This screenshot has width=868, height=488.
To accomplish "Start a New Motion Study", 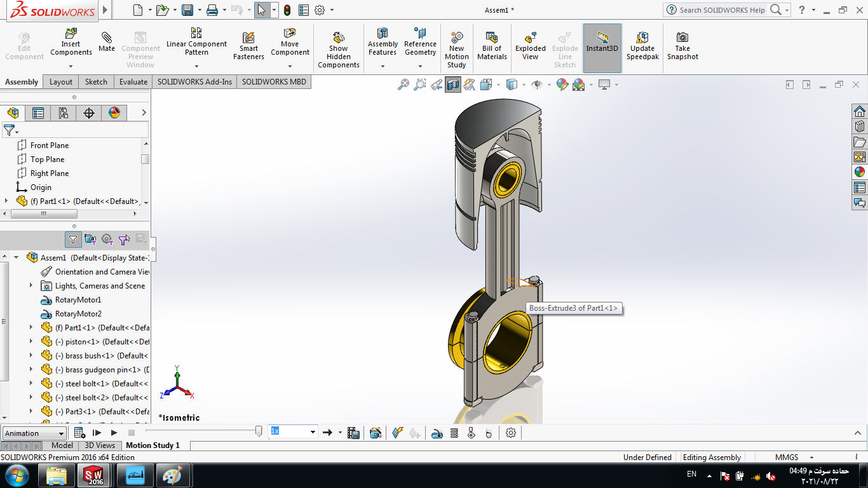I will click(x=456, y=50).
